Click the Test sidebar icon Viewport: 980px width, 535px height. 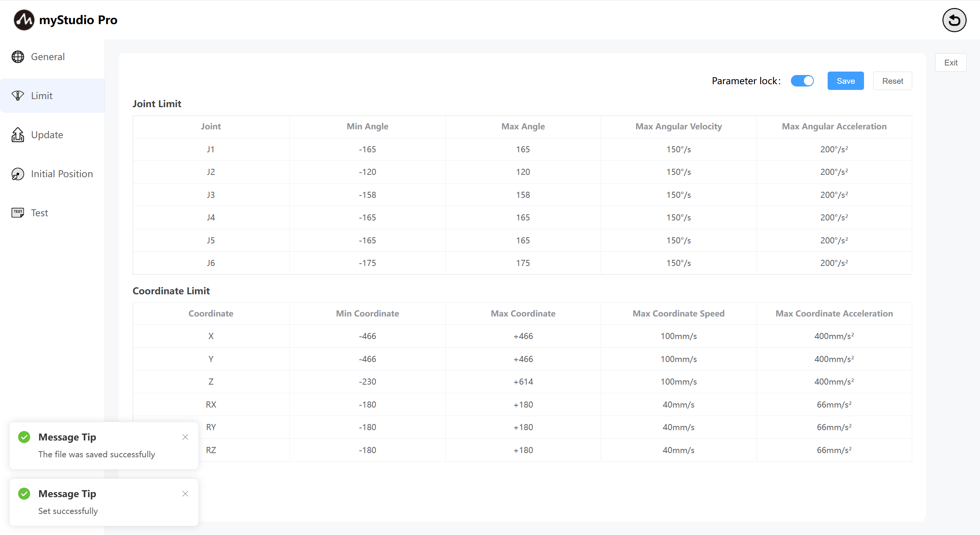pyautogui.click(x=18, y=213)
